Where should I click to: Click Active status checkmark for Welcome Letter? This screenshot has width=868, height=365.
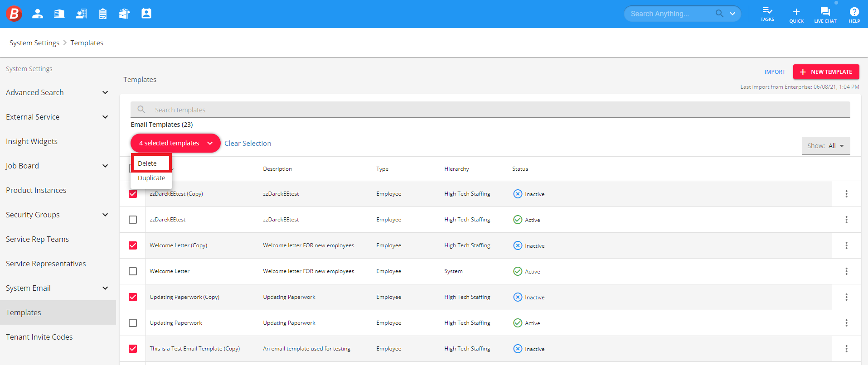click(518, 271)
